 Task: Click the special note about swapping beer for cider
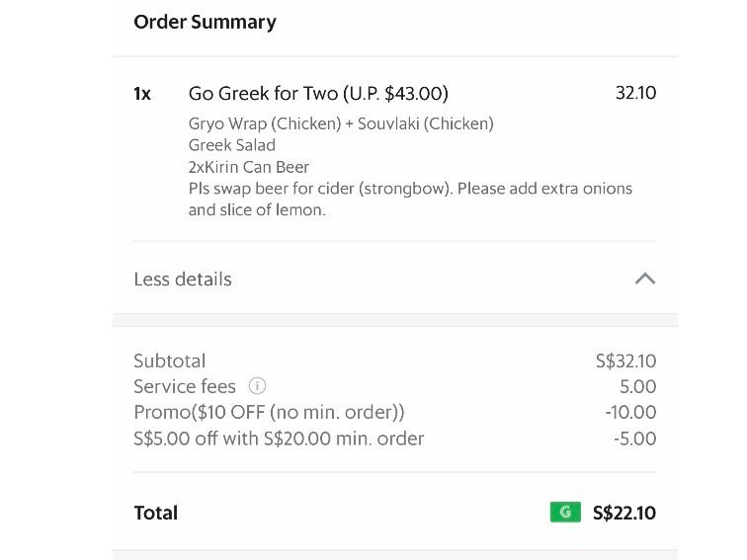(x=410, y=200)
